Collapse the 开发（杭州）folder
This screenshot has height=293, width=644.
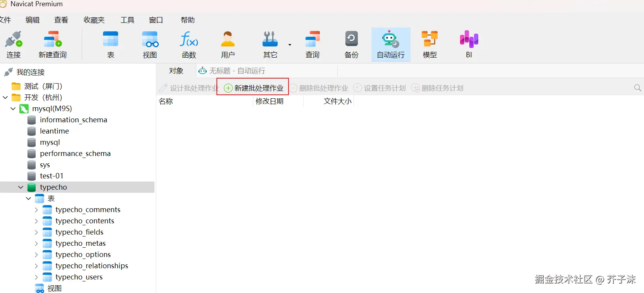tap(5, 98)
